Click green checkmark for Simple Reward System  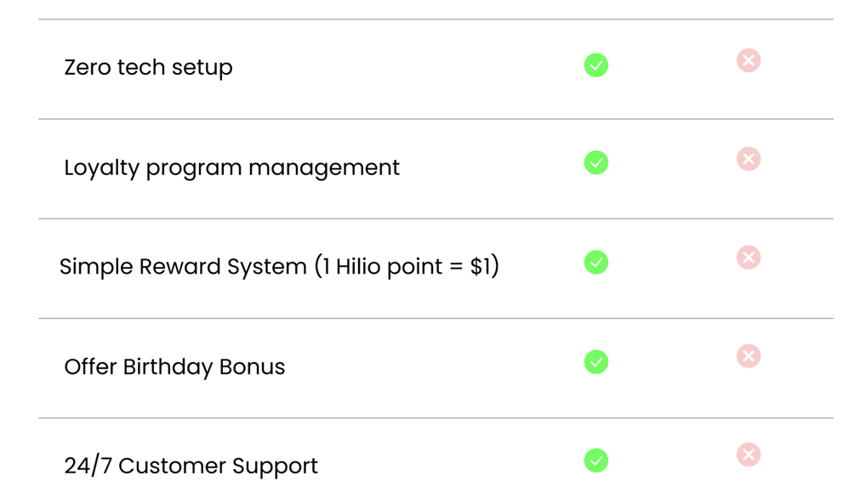[596, 263]
